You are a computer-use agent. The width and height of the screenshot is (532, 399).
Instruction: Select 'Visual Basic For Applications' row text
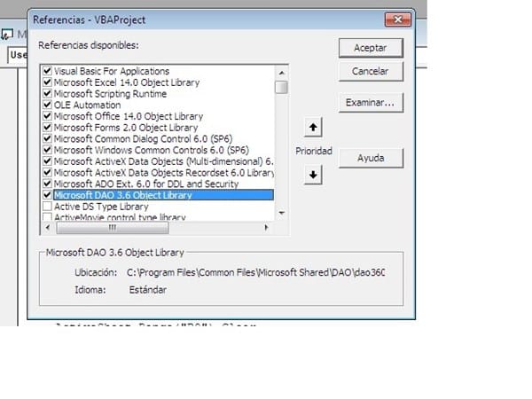(112, 71)
